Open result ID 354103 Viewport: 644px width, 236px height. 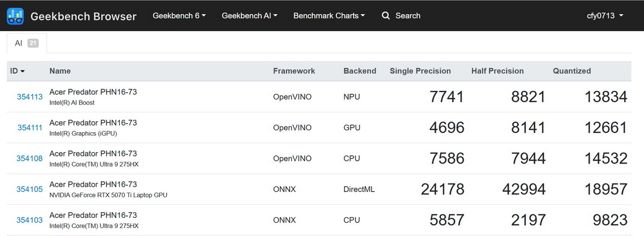pyautogui.click(x=30, y=220)
